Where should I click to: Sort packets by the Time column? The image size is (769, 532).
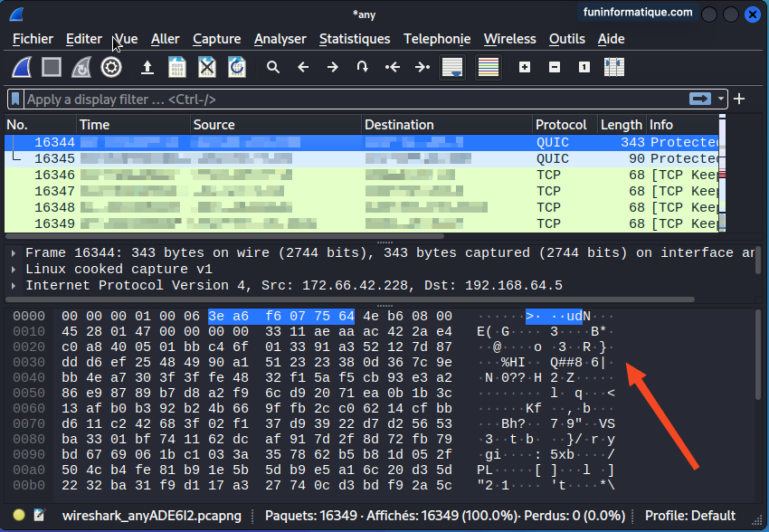(133, 125)
